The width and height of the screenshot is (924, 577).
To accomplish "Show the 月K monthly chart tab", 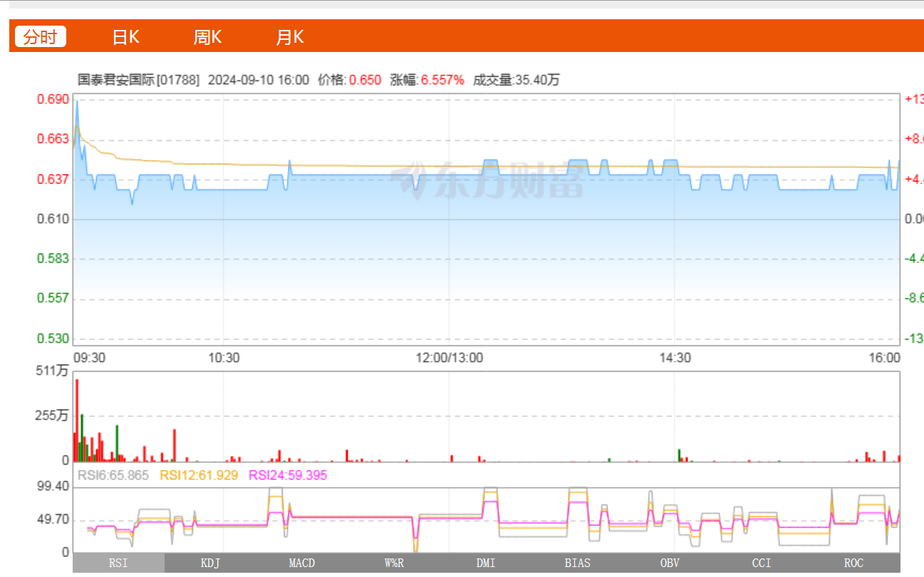I will [x=289, y=37].
